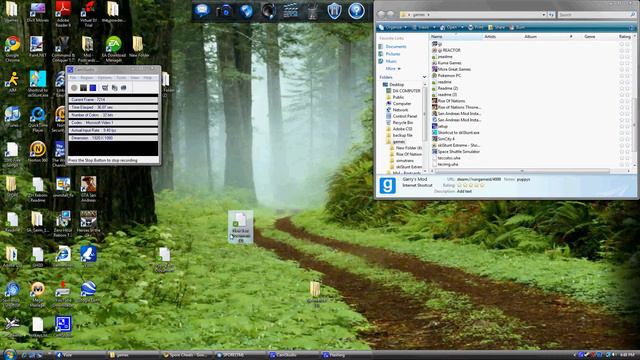Select Space Shuttle Simulator in file list

tap(458, 151)
